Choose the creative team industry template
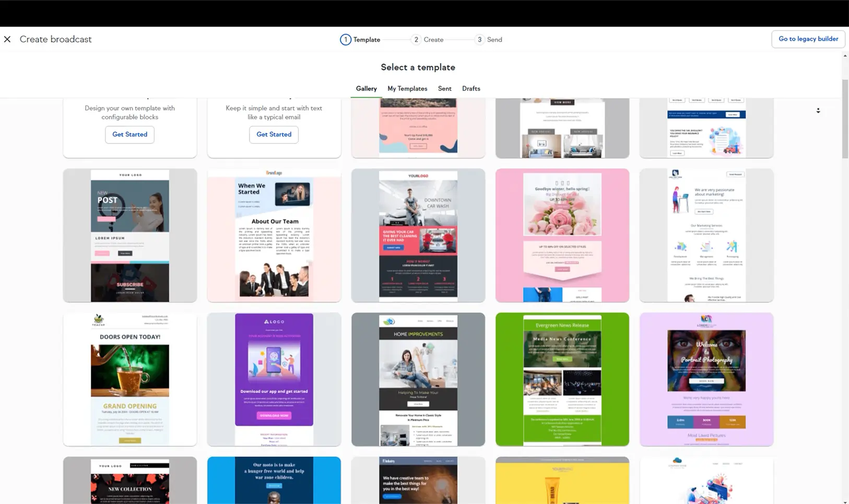Image resolution: width=849 pixels, height=504 pixels. (418, 481)
